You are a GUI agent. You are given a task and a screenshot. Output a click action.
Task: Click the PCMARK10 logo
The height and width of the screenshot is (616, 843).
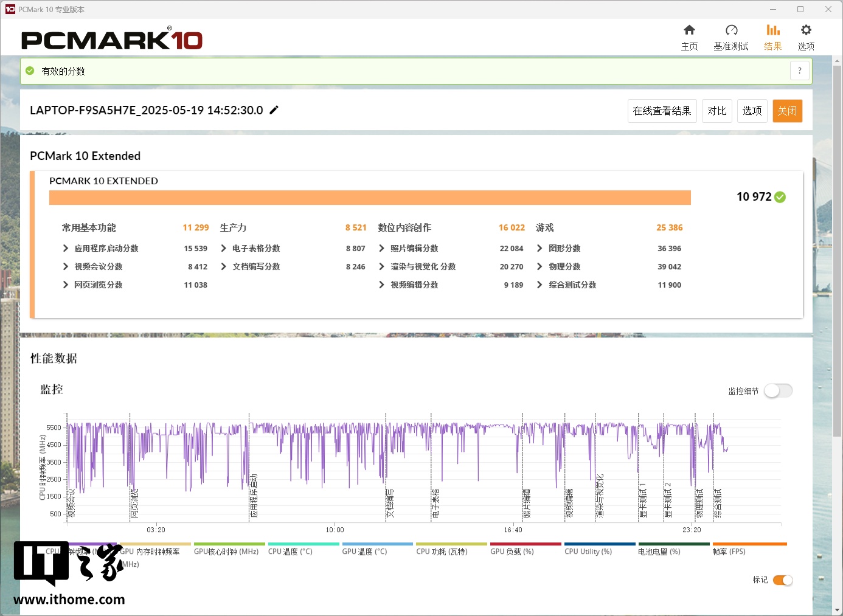click(x=112, y=39)
